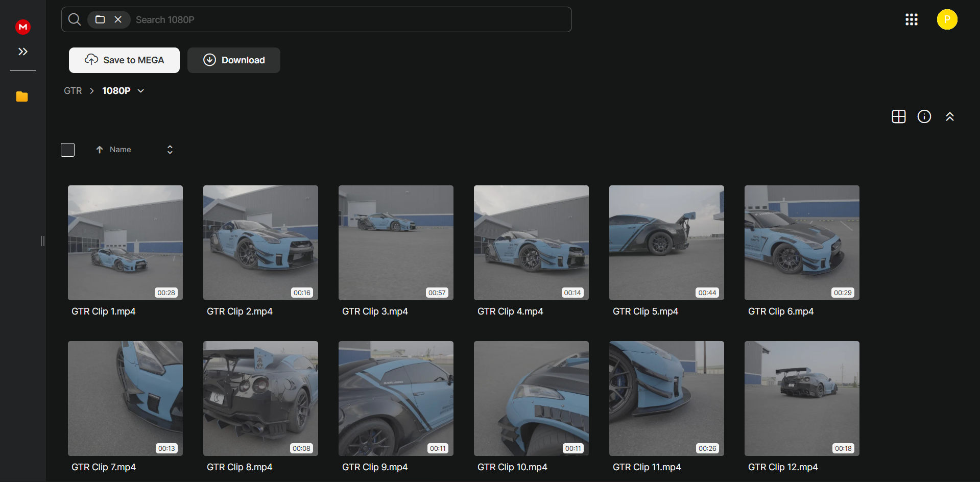Viewport: 980px width, 482px height.
Task: Open the sort-by selector arrows
Action: [x=170, y=150]
